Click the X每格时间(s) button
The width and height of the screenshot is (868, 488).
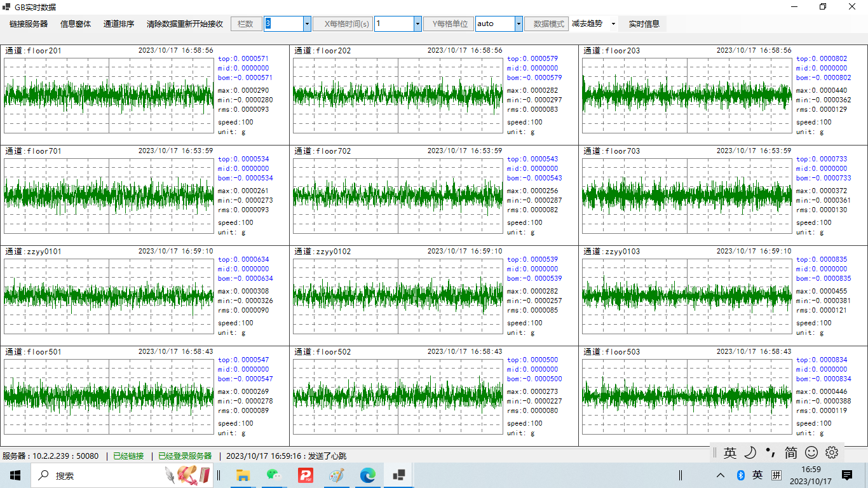342,24
